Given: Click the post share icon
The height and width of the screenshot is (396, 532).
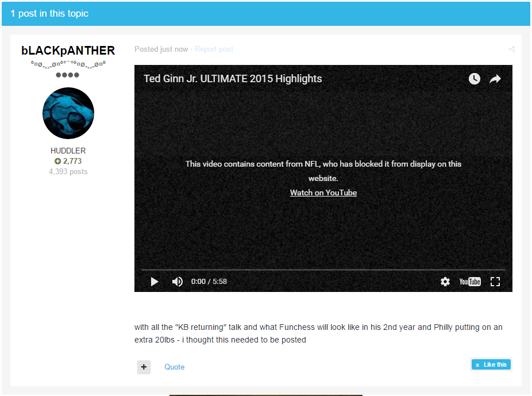Looking at the screenshot, I should pos(511,49).
